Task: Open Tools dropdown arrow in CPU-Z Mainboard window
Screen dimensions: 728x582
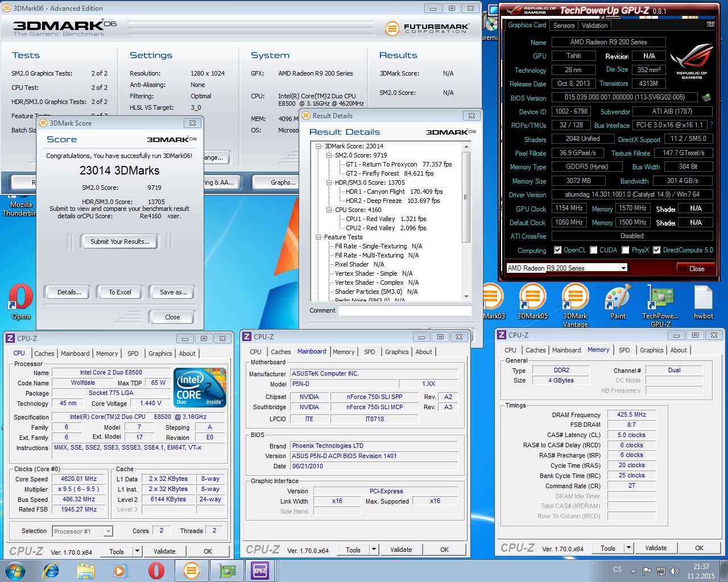Action: point(374,550)
